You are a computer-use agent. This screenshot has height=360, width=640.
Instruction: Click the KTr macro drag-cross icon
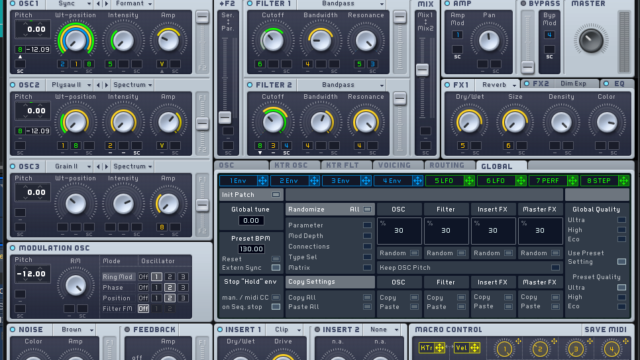click(x=440, y=348)
